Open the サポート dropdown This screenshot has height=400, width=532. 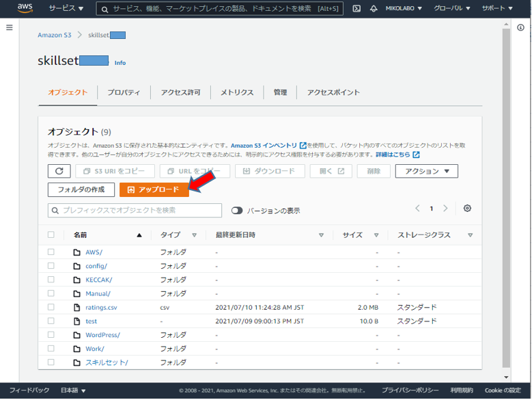click(497, 8)
